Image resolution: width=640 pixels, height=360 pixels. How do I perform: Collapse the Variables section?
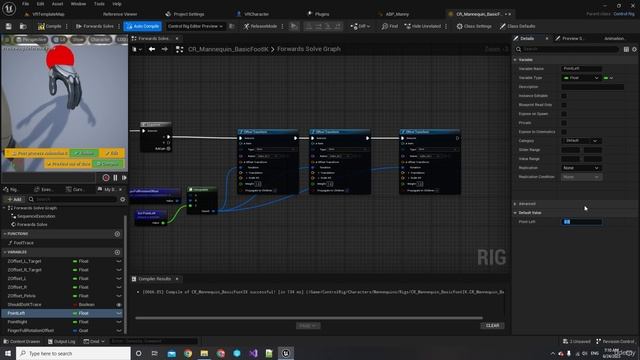pos(5,252)
